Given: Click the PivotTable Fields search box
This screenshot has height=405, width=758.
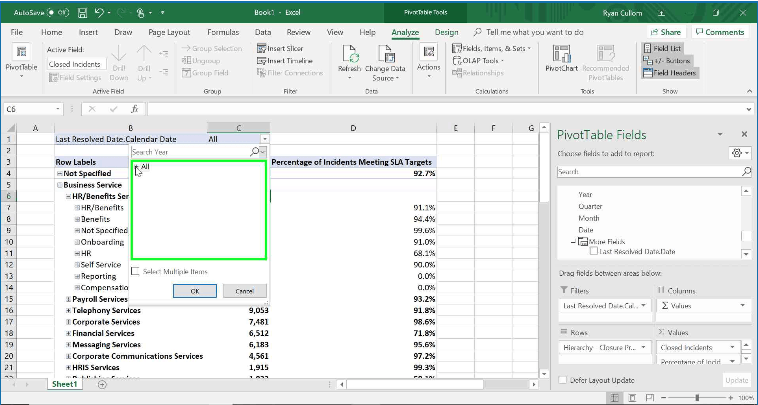Looking at the screenshot, I should 647,172.
